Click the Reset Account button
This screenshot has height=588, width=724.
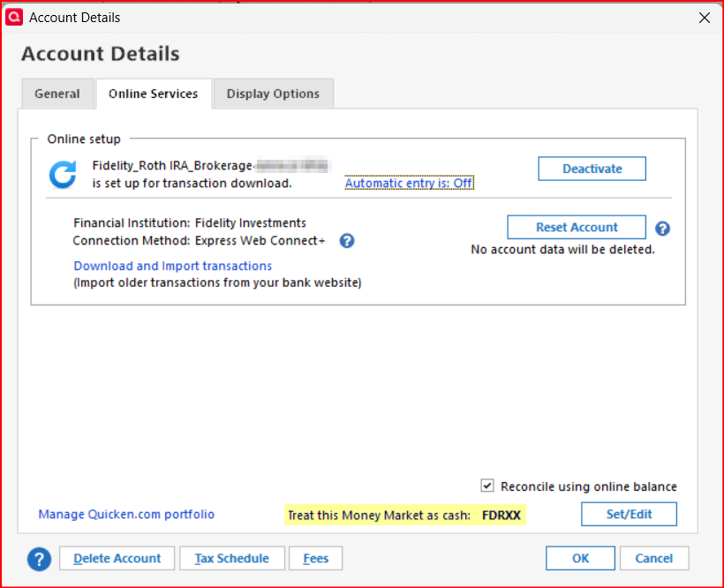tap(577, 227)
